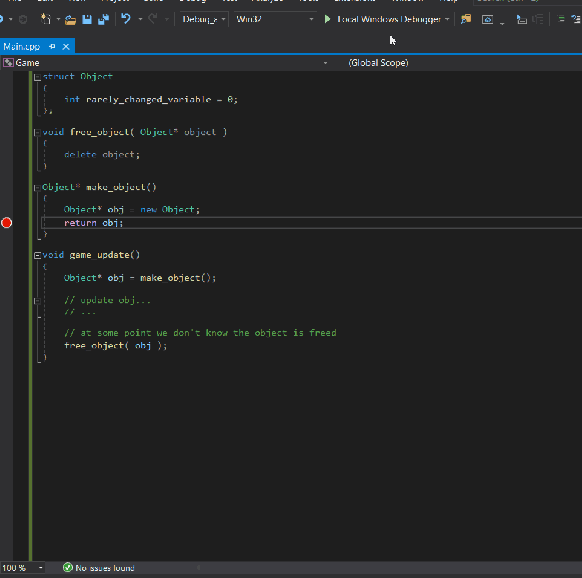Open the Undo history dropdown arrow
Screen dimensions: 582x578
(140, 19)
